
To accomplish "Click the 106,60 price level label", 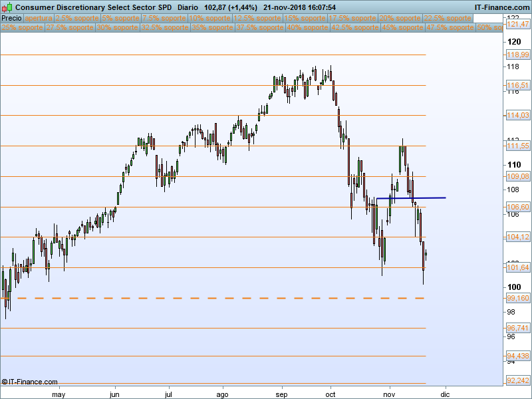I will tap(517, 207).
